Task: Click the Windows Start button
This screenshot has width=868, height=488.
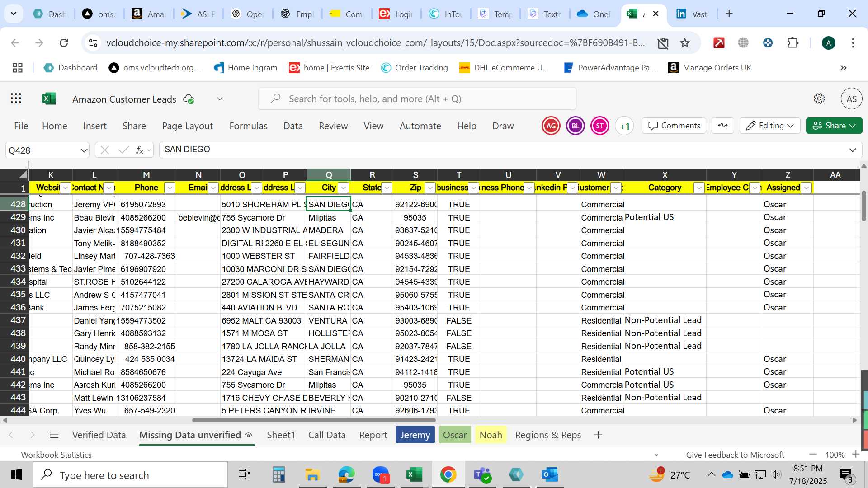Action: click(x=16, y=475)
